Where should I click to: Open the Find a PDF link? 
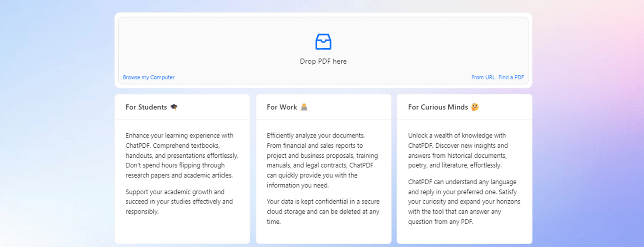point(511,77)
